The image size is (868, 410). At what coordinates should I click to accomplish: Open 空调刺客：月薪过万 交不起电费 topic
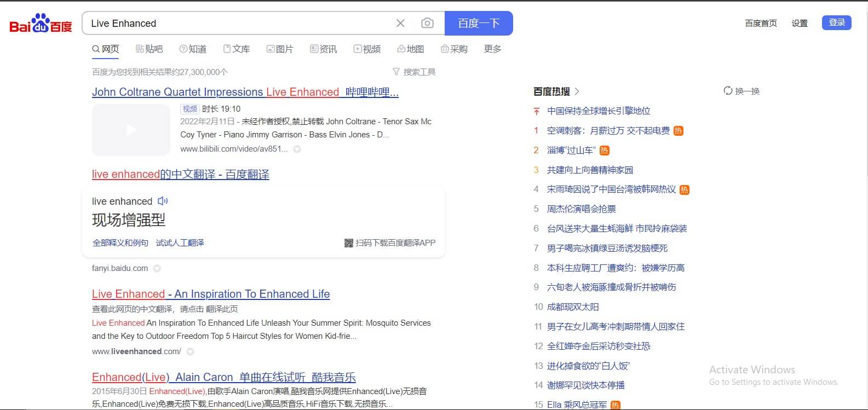coord(608,130)
